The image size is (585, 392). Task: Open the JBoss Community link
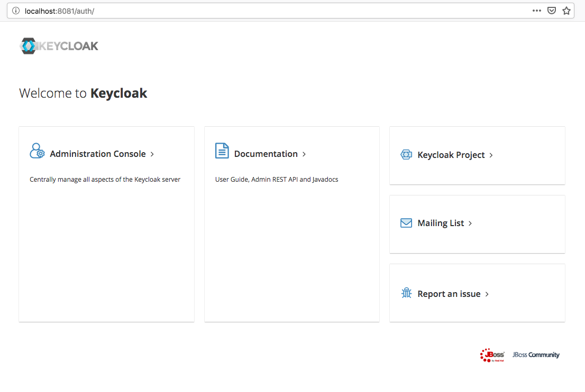[x=536, y=354]
